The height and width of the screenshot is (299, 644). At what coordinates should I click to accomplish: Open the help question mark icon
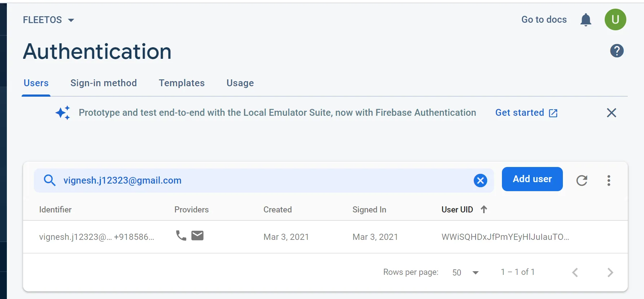[617, 51]
